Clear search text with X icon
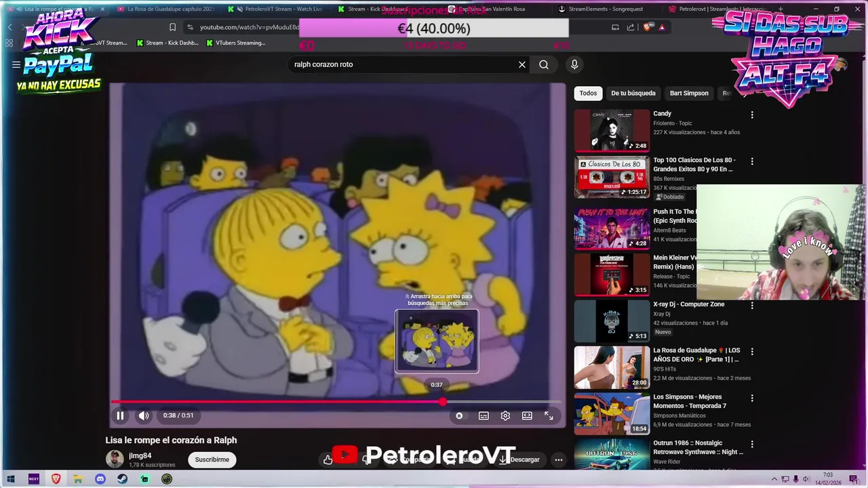Image resolution: width=868 pixels, height=488 pixels. click(x=522, y=64)
